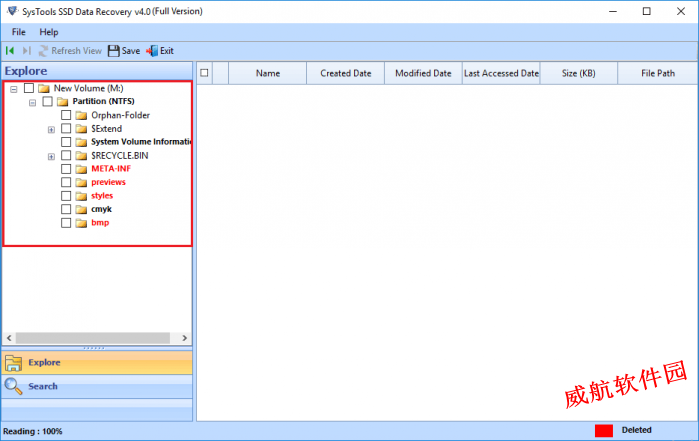The height and width of the screenshot is (441, 699).
Task: Tick the Orphan-Folder checkbox
Action: 66,115
